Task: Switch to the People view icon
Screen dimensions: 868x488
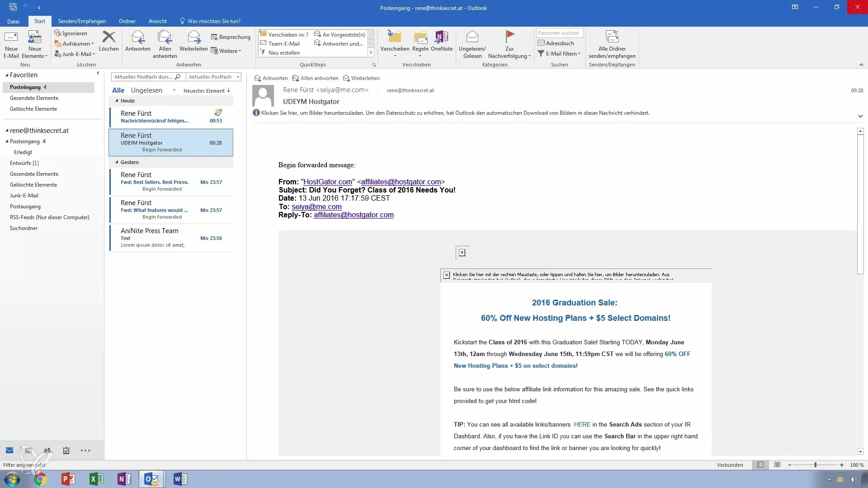Action: pyautogui.click(x=47, y=450)
